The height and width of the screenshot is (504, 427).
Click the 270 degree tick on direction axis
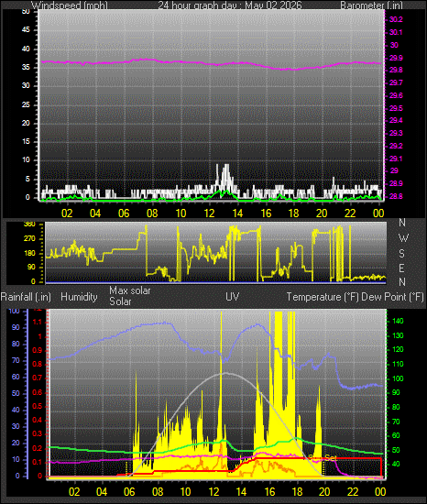(x=29, y=239)
